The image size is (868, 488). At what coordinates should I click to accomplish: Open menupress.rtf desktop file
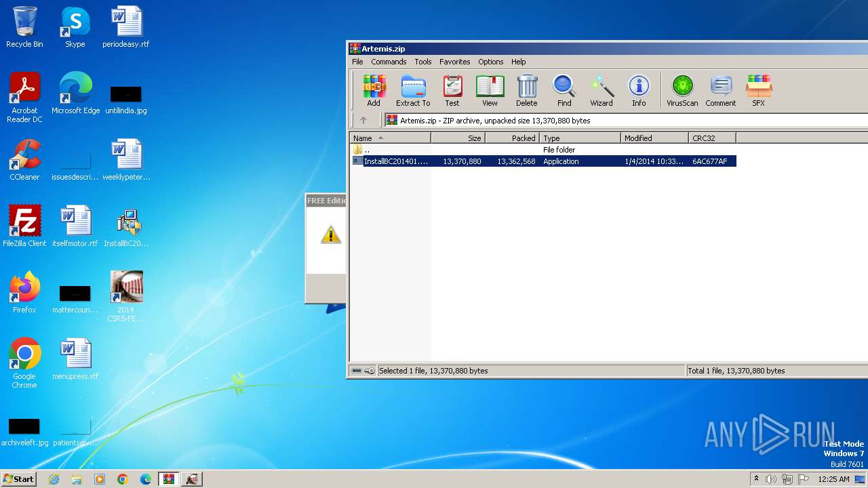tap(75, 359)
